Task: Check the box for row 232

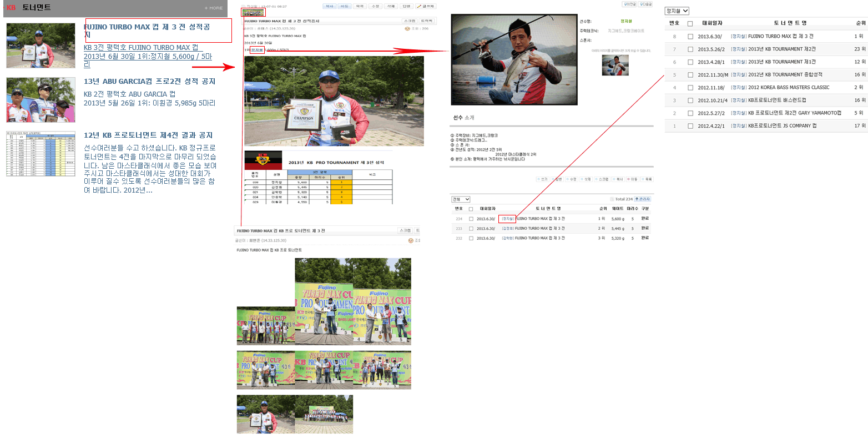Action: pos(471,238)
